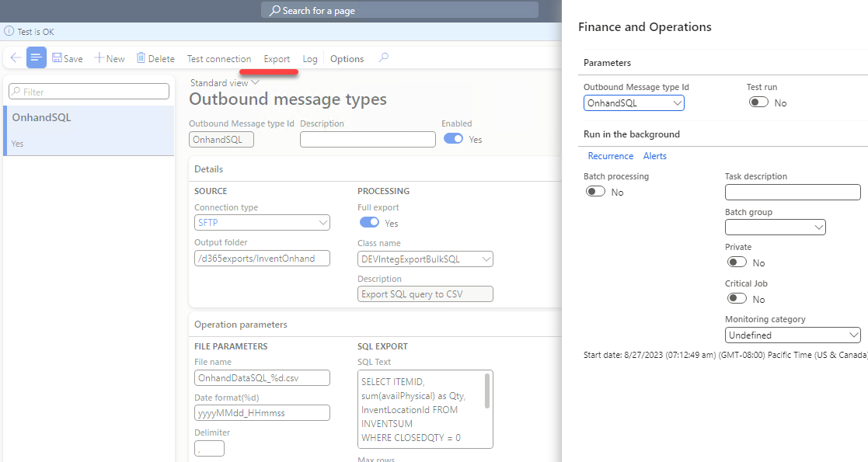Viewport: 868px width, 462px height.
Task: Collapse Run in the background section
Action: point(632,134)
